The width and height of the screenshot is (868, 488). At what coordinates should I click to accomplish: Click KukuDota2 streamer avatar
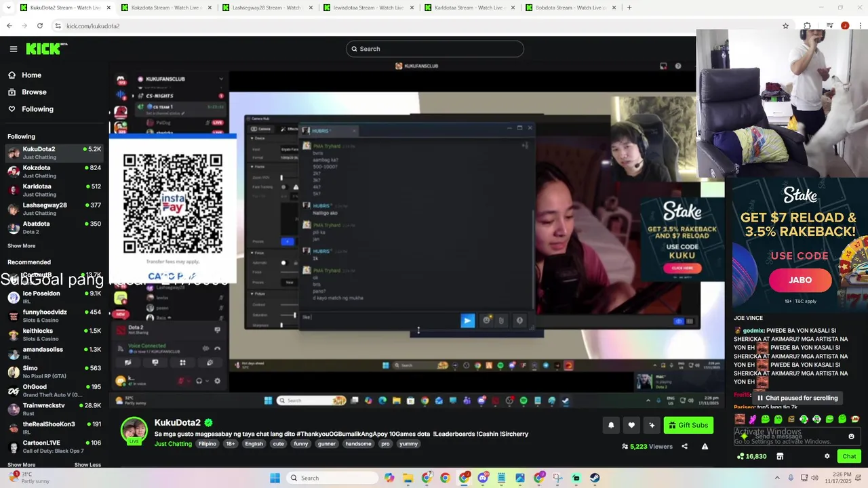tap(134, 430)
